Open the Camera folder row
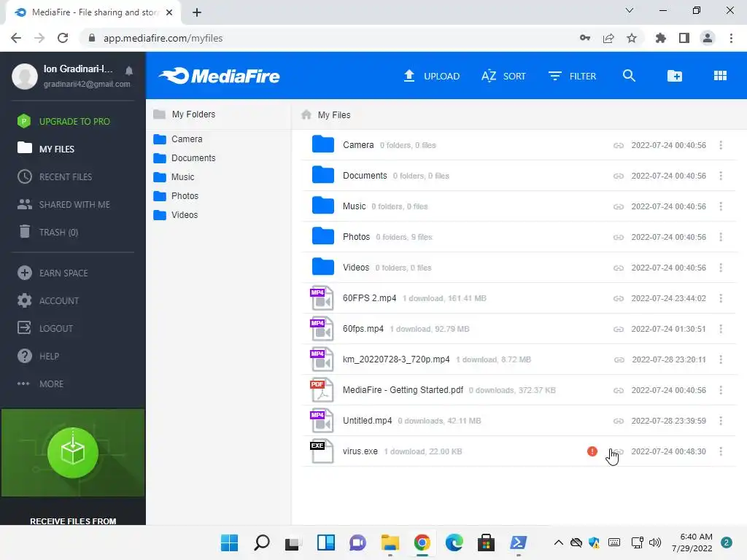 (519, 145)
